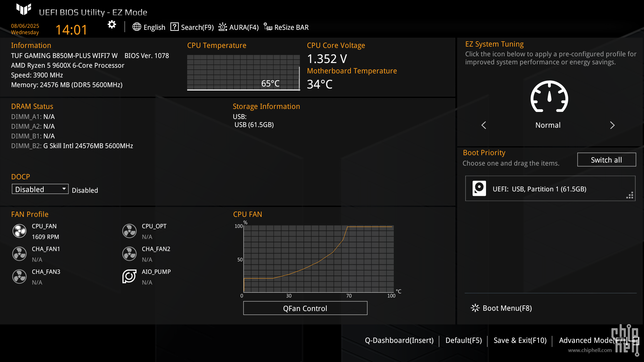Select previous EZ tuning profile arrow
The width and height of the screenshot is (644, 362).
pyautogui.click(x=484, y=125)
